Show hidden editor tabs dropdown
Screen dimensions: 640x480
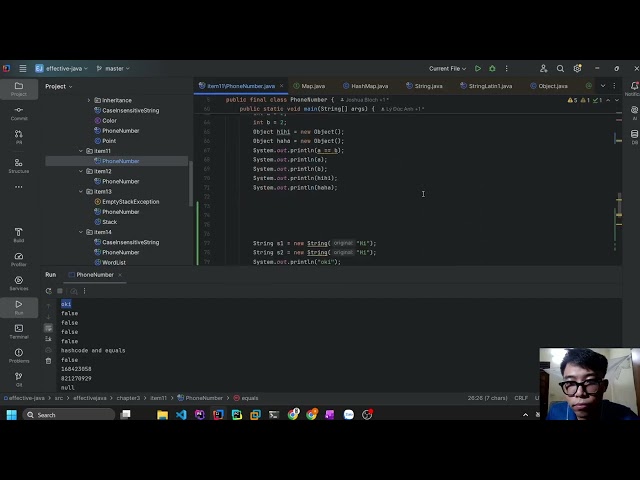tap(603, 86)
